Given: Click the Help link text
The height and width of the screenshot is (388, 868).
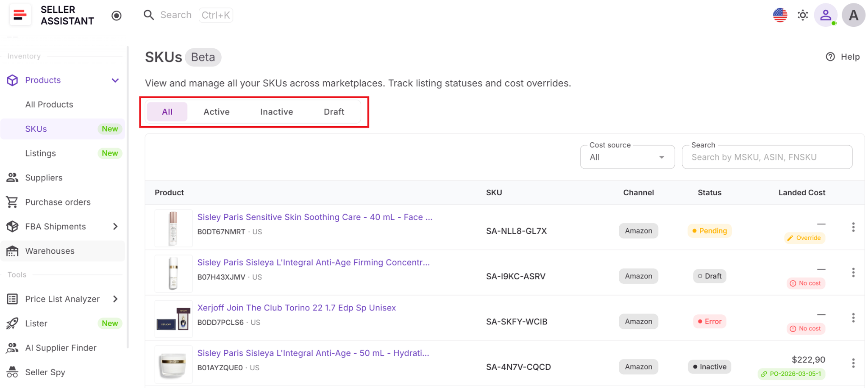Looking at the screenshot, I should (x=850, y=57).
